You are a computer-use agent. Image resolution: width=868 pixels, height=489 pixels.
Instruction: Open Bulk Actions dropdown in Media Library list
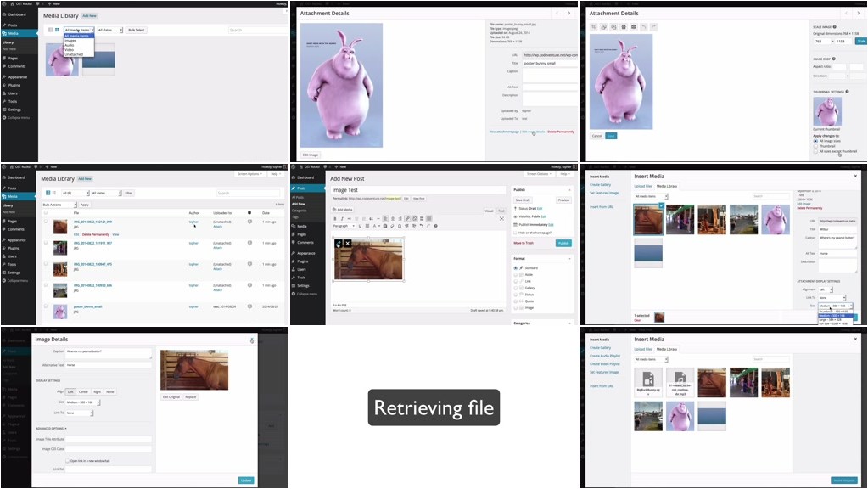point(59,205)
